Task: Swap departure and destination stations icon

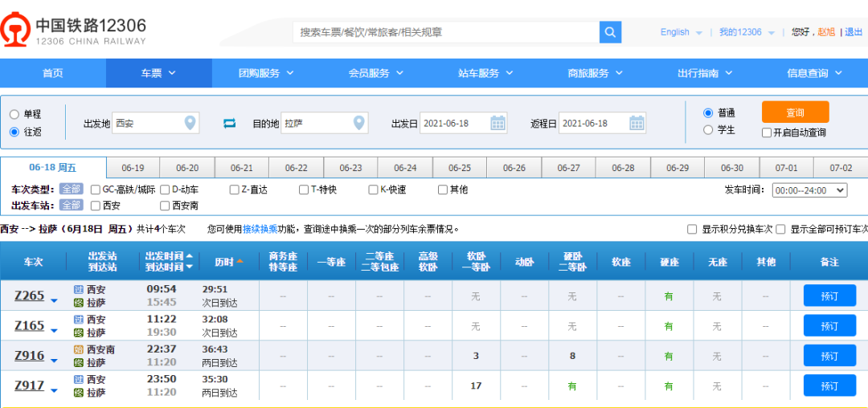Action: pos(229,124)
